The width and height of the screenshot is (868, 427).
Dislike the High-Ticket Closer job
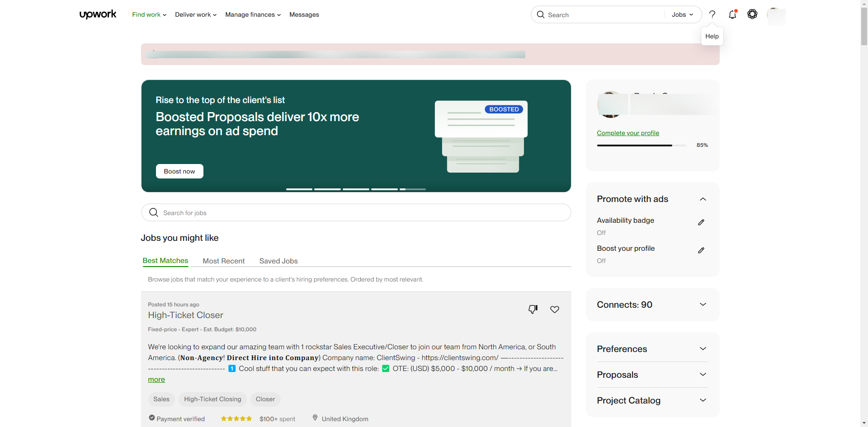point(533,309)
